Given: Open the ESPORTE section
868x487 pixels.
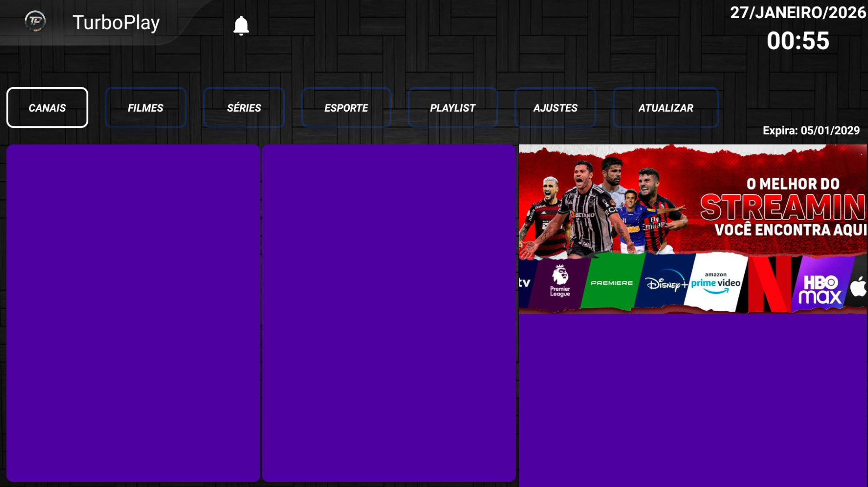Looking at the screenshot, I should [x=346, y=107].
